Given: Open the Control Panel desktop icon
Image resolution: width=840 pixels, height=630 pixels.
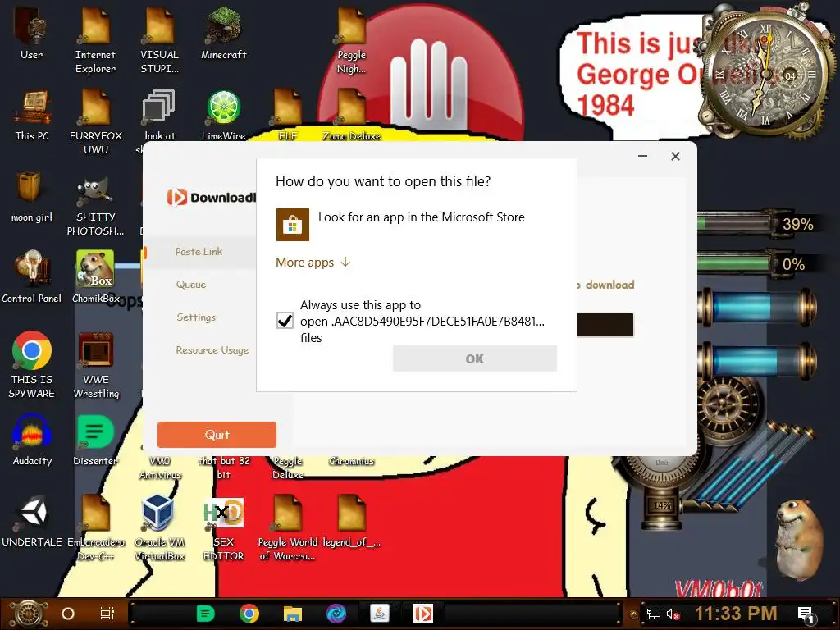Looking at the screenshot, I should (32, 276).
